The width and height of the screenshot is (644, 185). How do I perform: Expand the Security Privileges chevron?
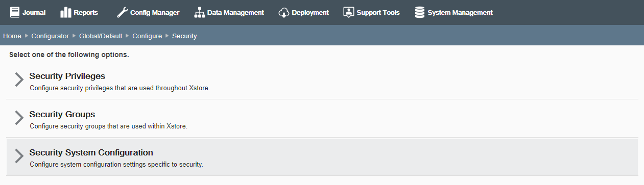(x=19, y=80)
